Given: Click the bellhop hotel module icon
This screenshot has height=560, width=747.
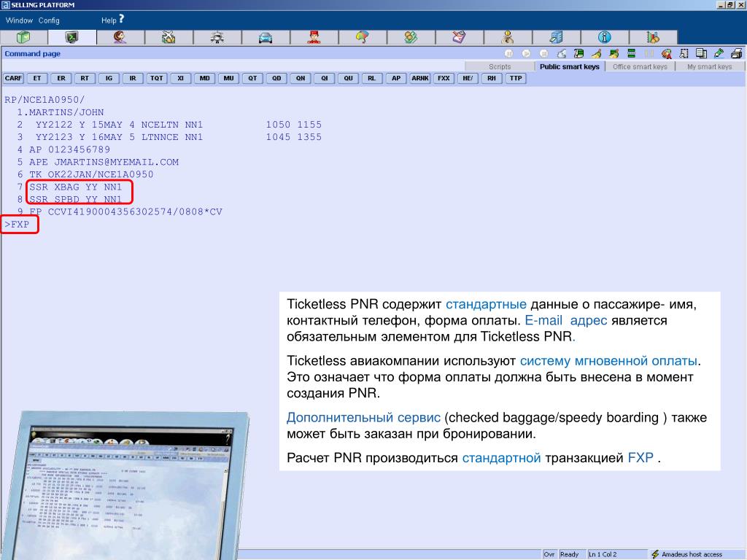Looking at the screenshot, I should click(314, 37).
